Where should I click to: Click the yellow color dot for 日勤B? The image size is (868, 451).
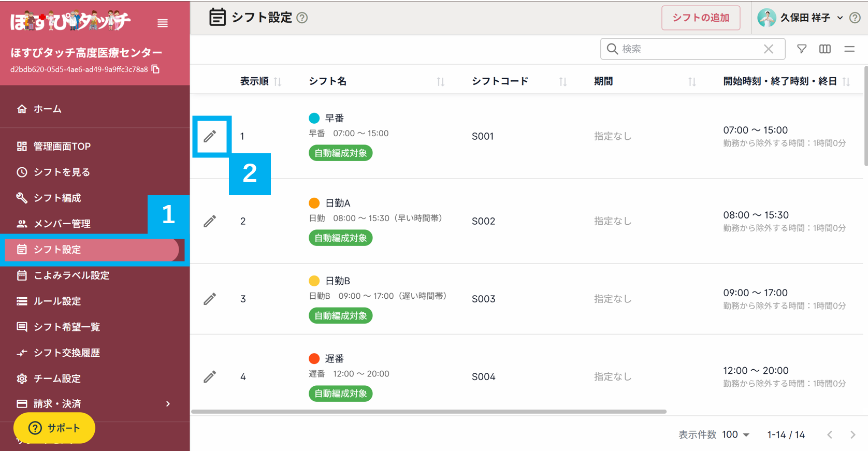(314, 281)
